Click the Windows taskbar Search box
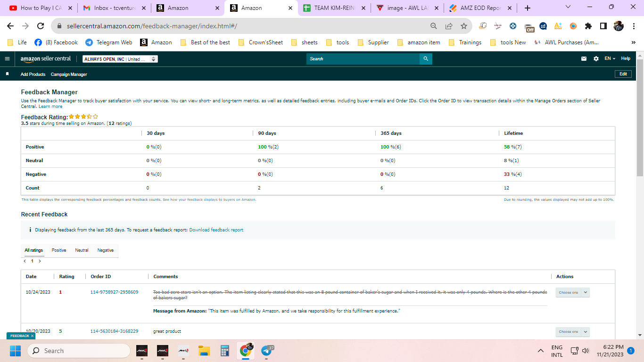Image resolution: width=644 pixels, height=362 pixels. (x=79, y=351)
